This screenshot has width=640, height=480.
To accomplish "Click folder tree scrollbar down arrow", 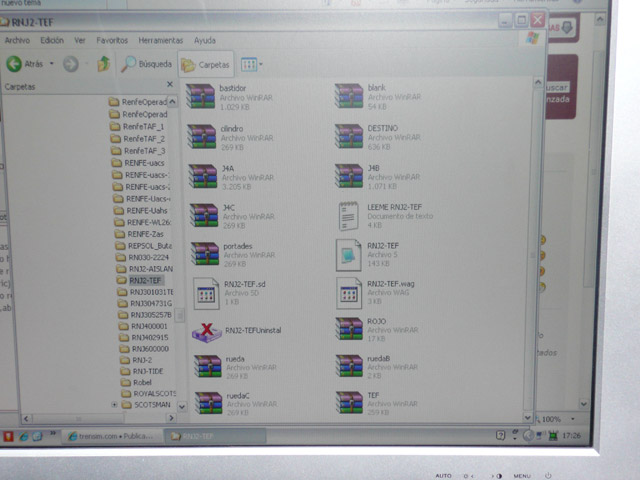I will tap(181, 406).
